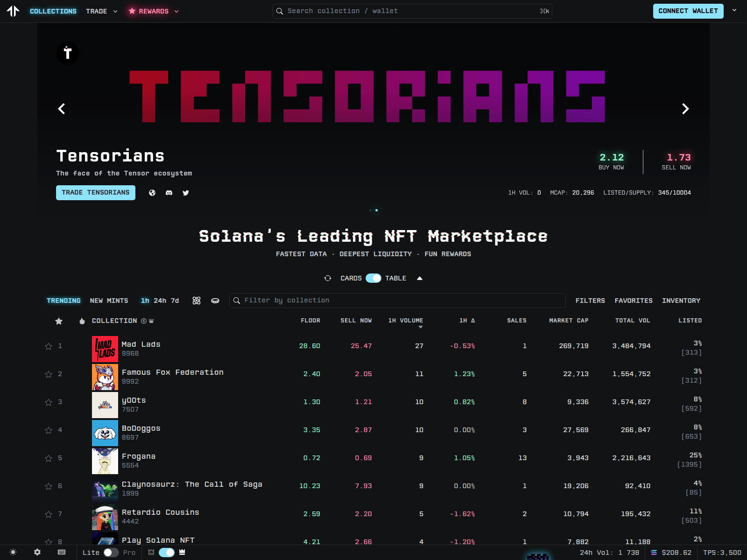Open settings gear in the footer bar
This screenshot has height=560, width=747.
coord(37,552)
